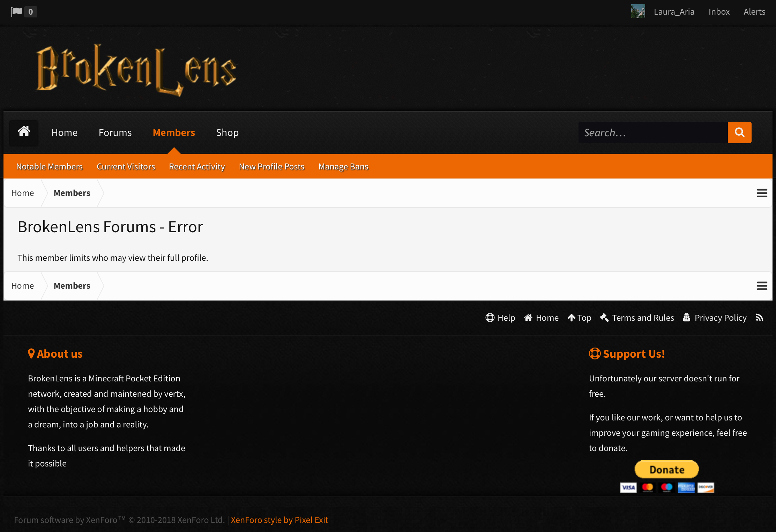
Task: Click the house icon in navigation bar
Action: click(x=24, y=132)
